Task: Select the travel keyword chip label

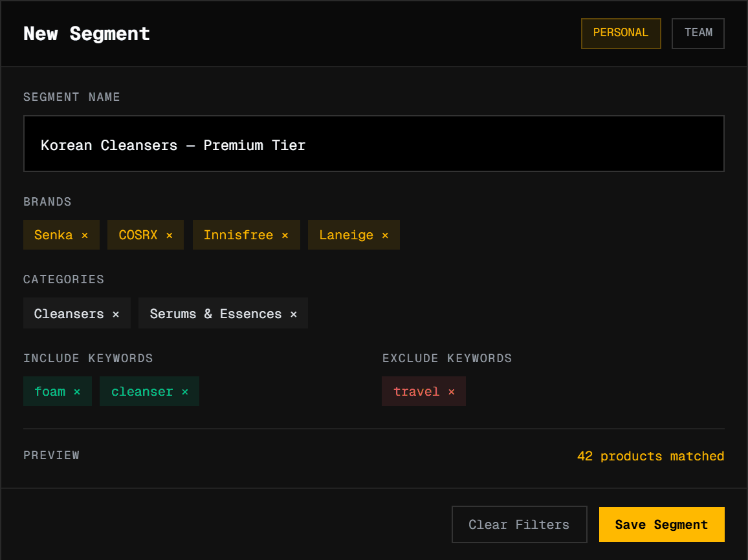Action: (416, 391)
